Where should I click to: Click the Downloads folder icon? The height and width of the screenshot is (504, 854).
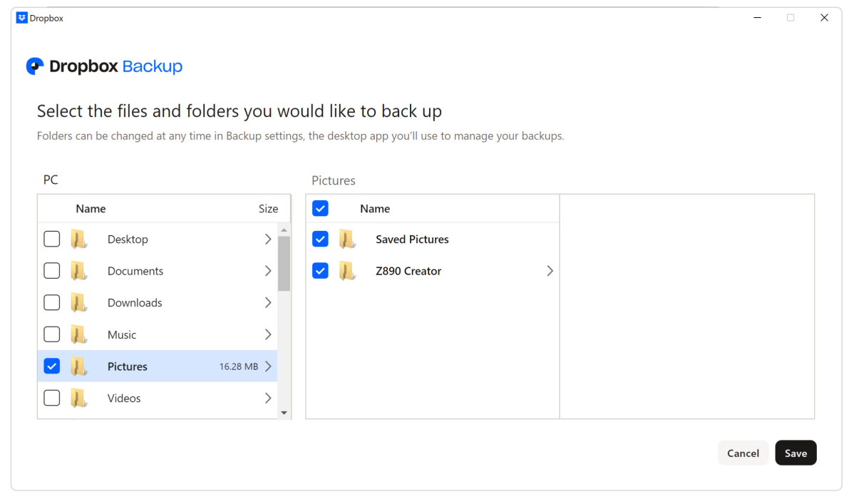click(x=78, y=303)
